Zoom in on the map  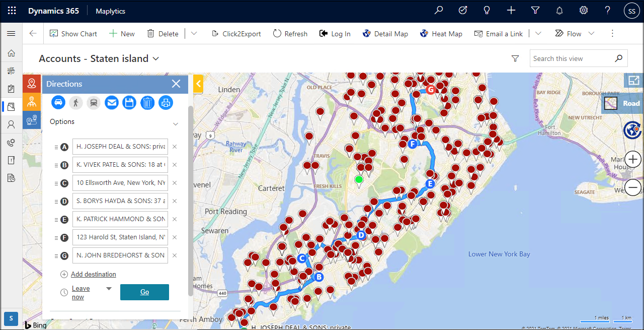633,160
